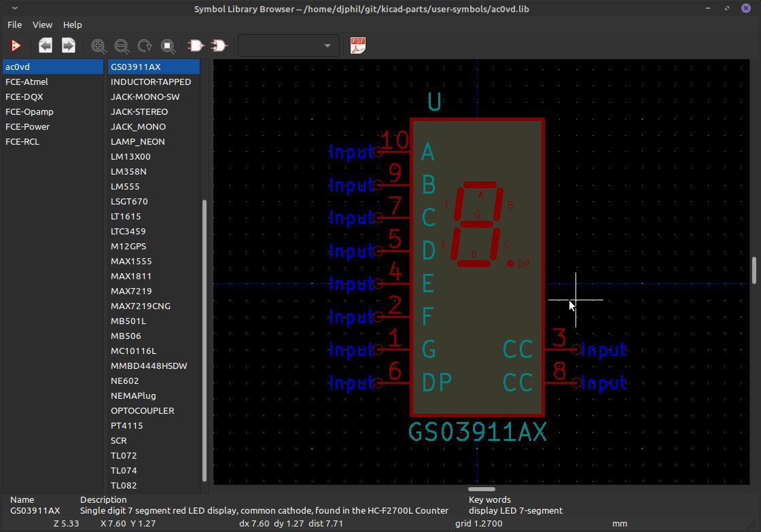The image size is (761, 532).
Task: Redraw the symbol view
Action: [145, 46]
